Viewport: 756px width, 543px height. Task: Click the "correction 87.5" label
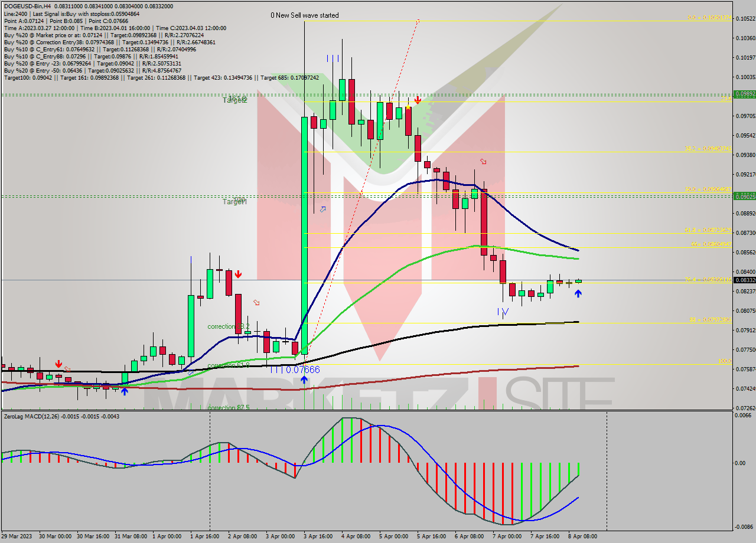point(229,407)
